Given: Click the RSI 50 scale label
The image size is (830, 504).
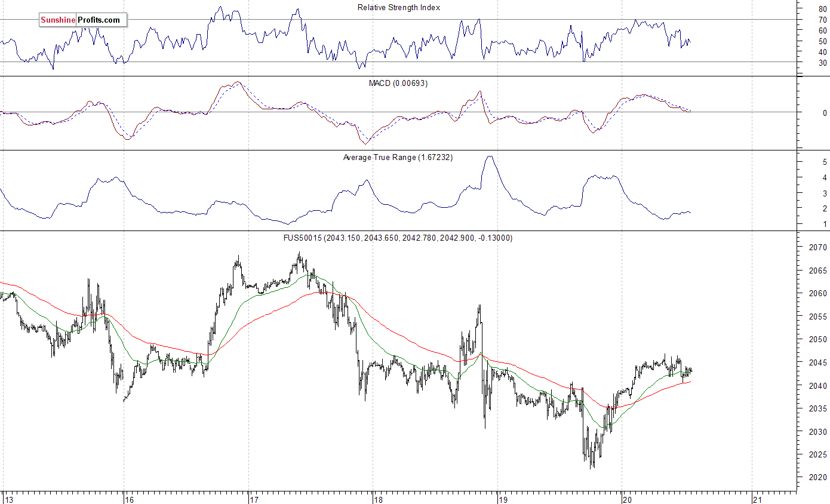Looking at the screenshot, I should 822,41.
